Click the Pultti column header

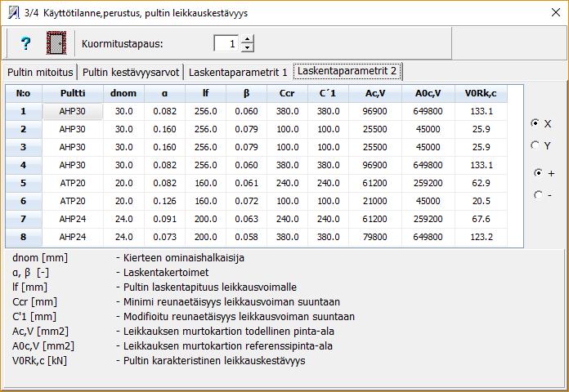point(73,94)
